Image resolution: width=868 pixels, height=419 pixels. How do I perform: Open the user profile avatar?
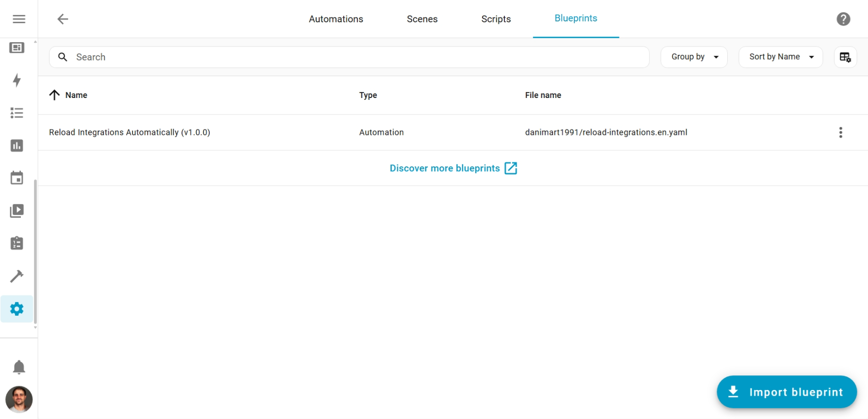tap(19, 399)
